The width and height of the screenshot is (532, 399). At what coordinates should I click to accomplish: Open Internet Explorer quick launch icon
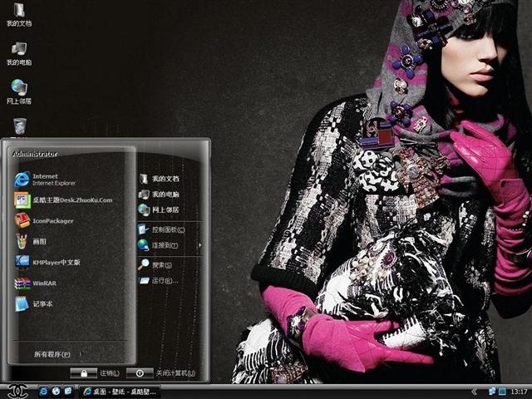[x=43, y=392]
